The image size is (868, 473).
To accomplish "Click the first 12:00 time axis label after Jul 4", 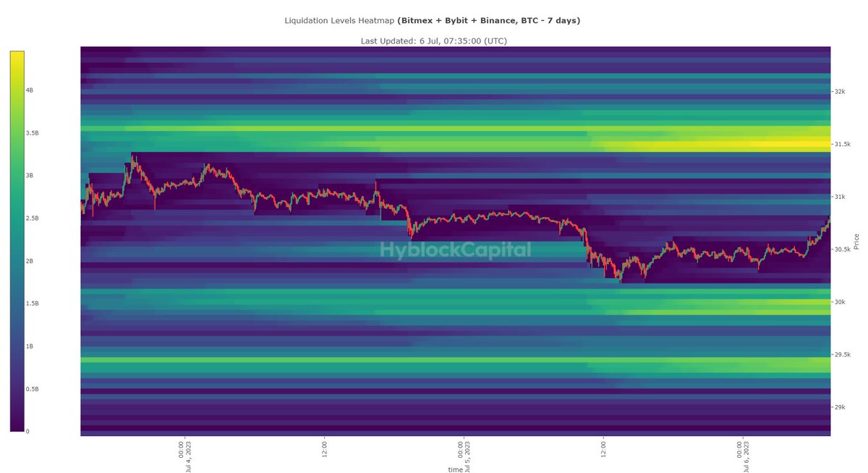I will (324, 448).
